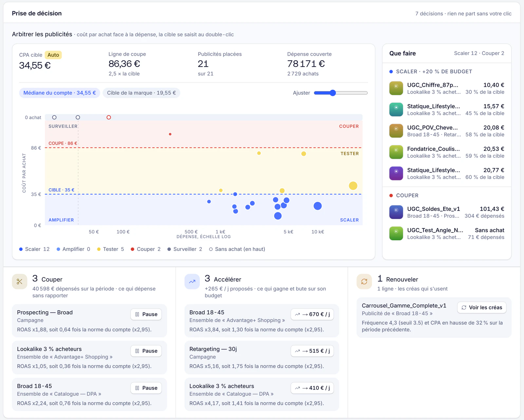
Task: Open the UGC_Test_Angle_N creative thumbnail
Action: click(x=396, y=233)
